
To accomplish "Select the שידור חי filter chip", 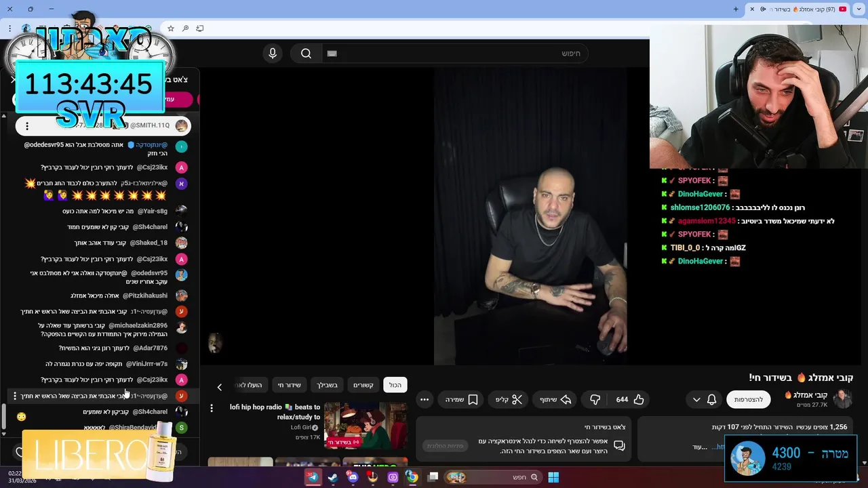I will click(x=290, y=385).
